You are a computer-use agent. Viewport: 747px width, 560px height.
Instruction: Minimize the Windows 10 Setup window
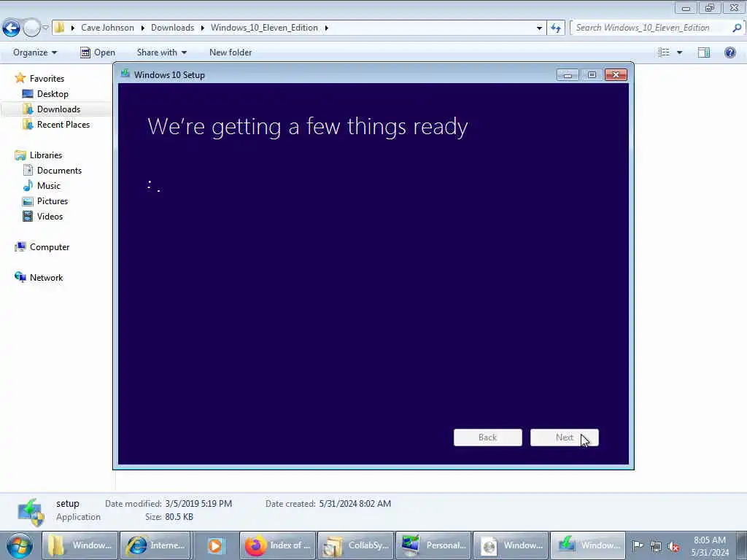pos(568,75)
